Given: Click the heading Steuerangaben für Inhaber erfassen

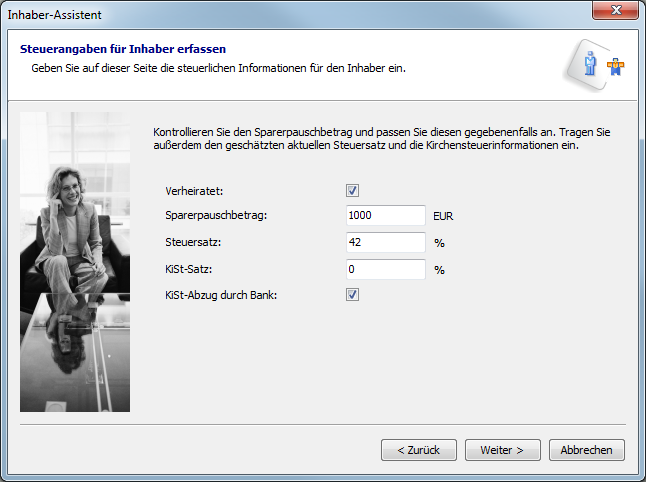Looking at the screenshot, I should pos(123,48).
